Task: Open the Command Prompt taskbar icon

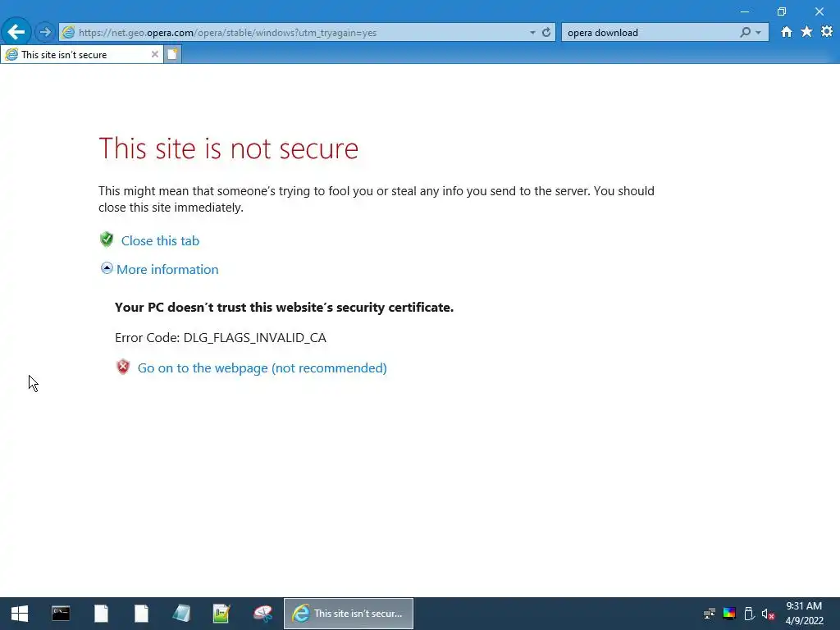Action: (x=61, y=614)
